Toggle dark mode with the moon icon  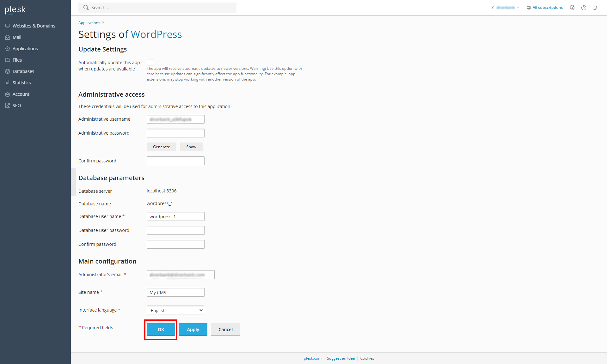point(595,8)
